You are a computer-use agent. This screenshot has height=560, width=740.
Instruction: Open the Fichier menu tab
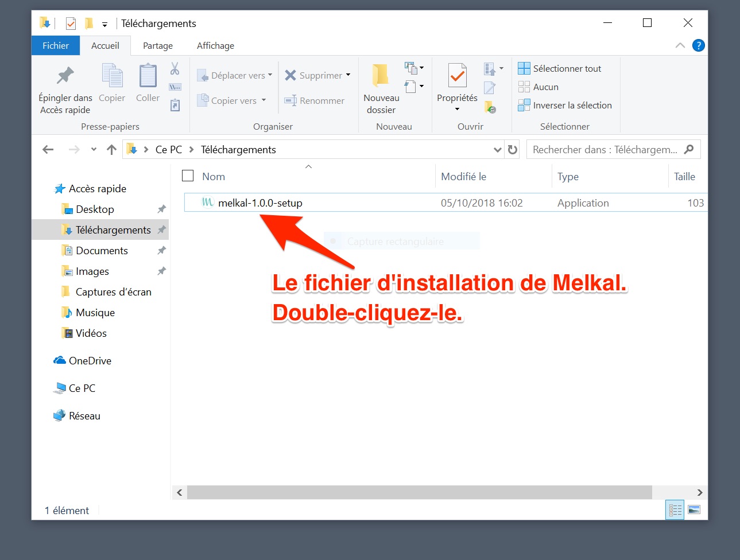[x=56, y=45]
